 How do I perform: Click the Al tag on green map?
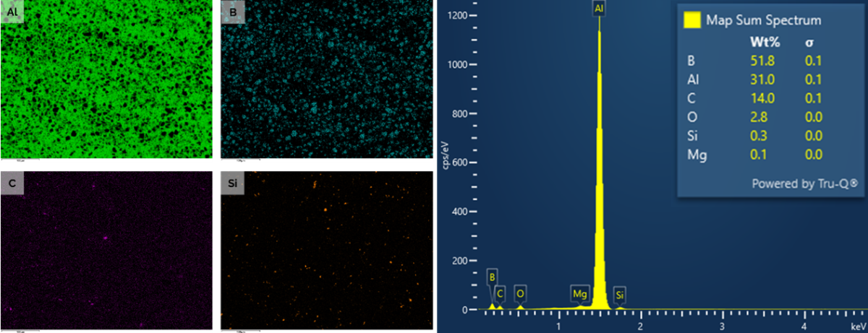point(13,10)
